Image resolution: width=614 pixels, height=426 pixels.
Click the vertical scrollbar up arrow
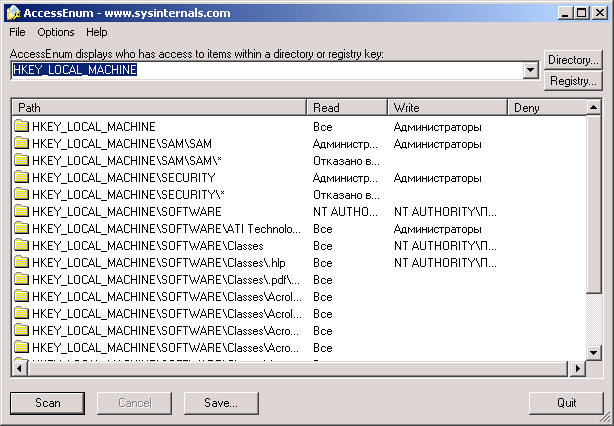(x=594, y=107)
